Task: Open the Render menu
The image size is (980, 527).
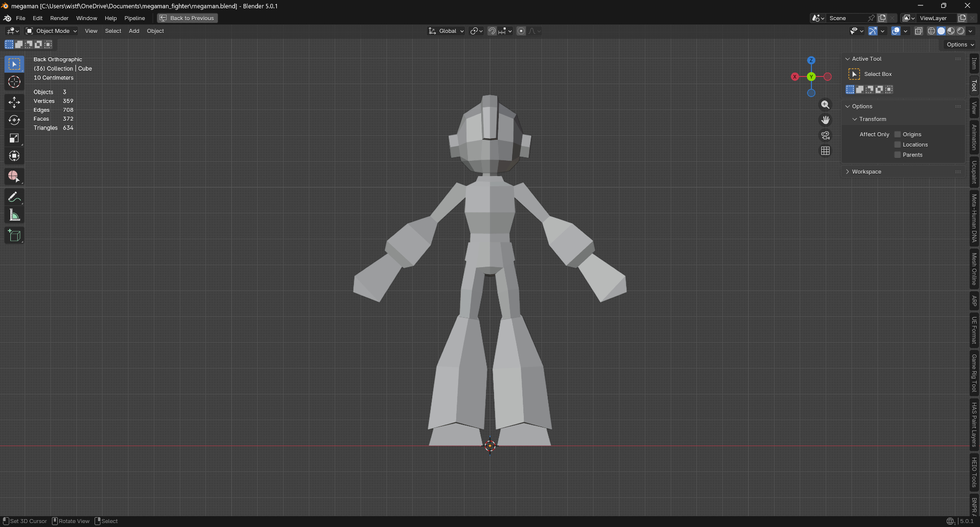Action: point(59,18)
